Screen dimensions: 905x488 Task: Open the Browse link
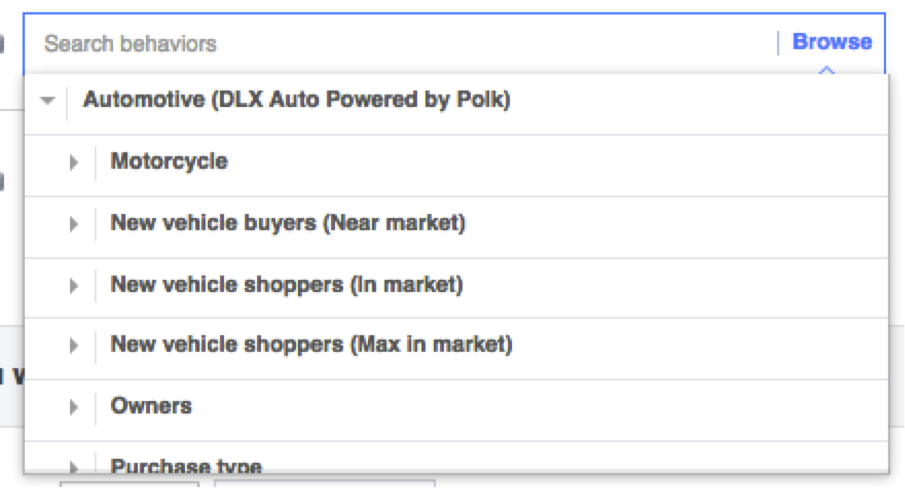[x=832, y=42]
